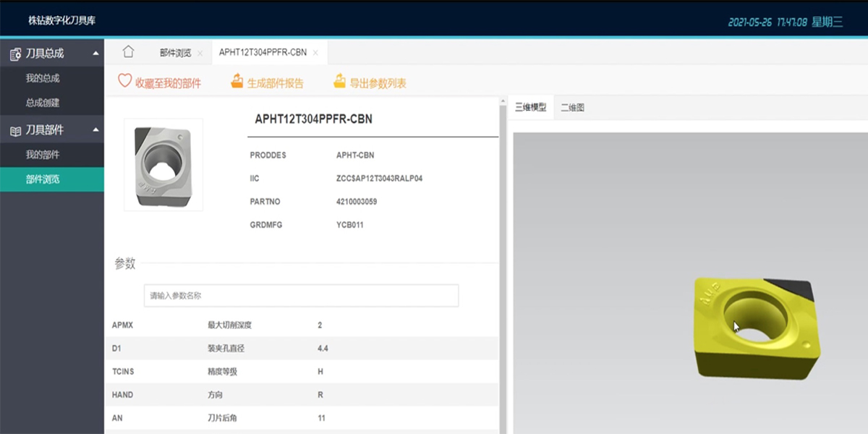Go to 我的部件 in sidebar
This screenshot has width=868, height=434.
point(43,155)
